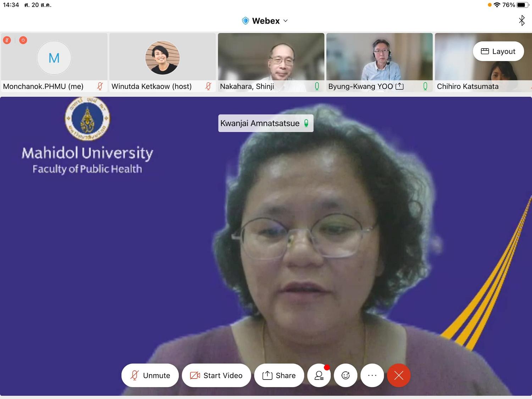Tap the Bluetooth audio icon

pos(522,21)
